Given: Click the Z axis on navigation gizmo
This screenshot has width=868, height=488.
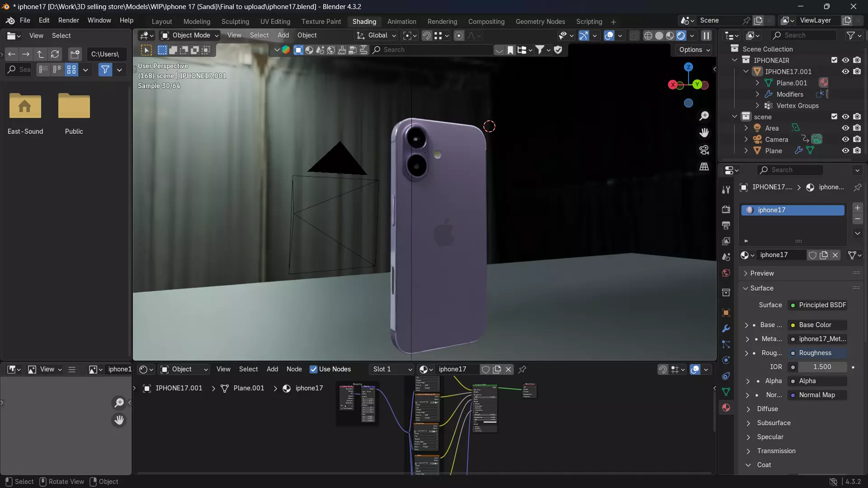Looking at the screenshot, I should point(689,67).
